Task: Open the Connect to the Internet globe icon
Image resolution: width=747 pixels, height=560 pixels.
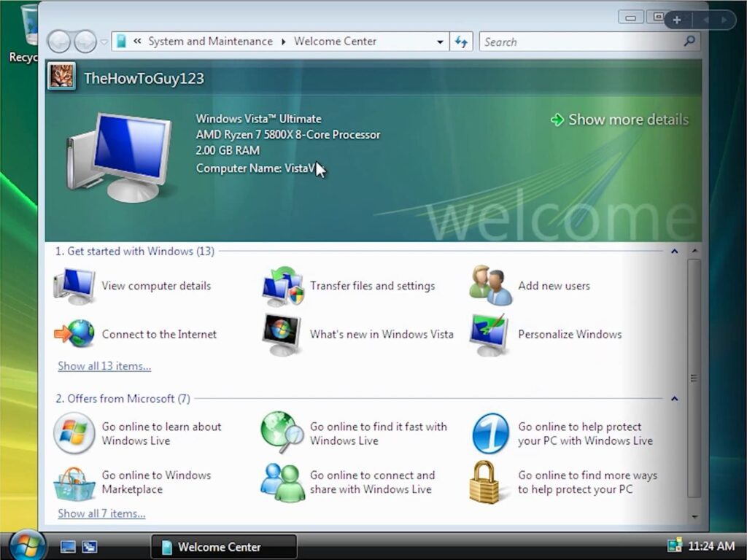Action: pyautogui.click(x=74, y=334)
